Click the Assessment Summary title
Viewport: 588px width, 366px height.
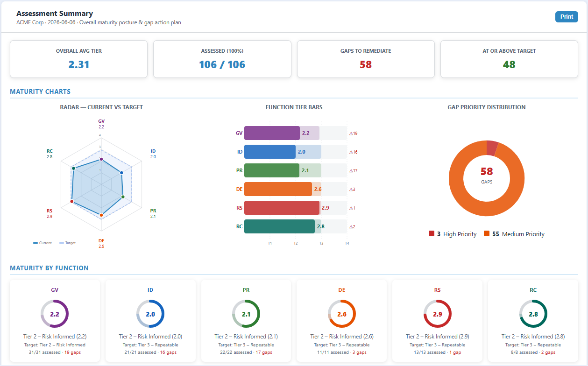[55, 14]
